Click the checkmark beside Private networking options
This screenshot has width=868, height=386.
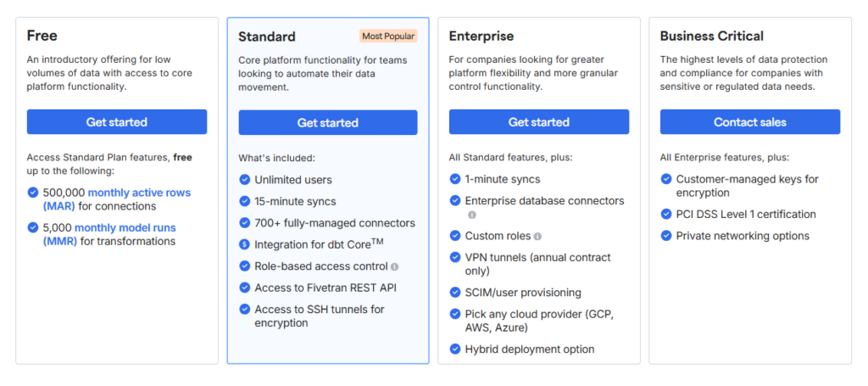[666, 236]
